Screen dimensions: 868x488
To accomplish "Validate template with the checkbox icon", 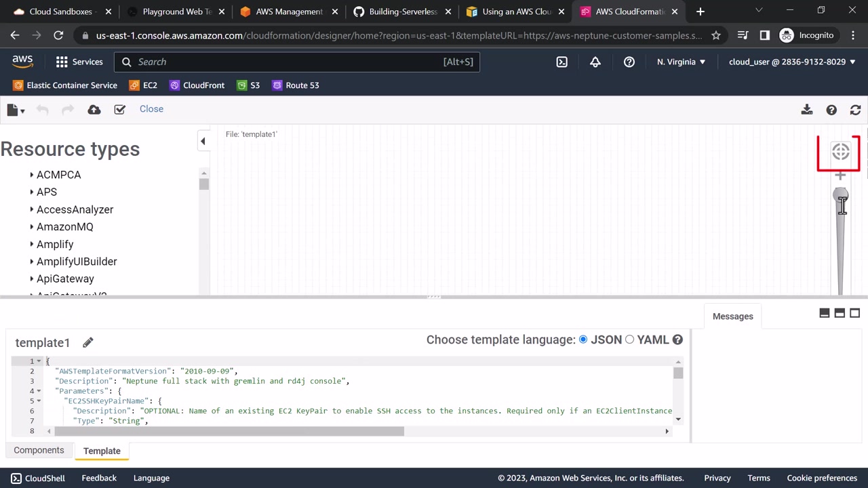I will 120,109.
